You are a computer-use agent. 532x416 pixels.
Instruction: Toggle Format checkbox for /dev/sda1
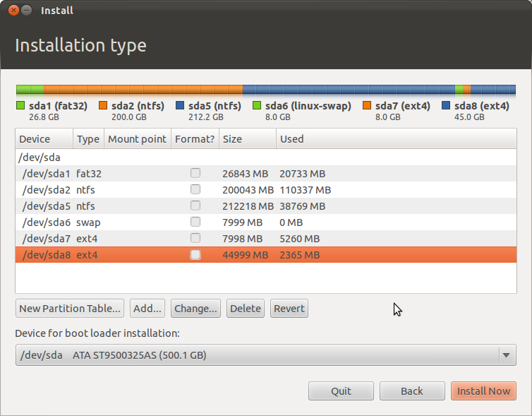(x=195, y=173)
